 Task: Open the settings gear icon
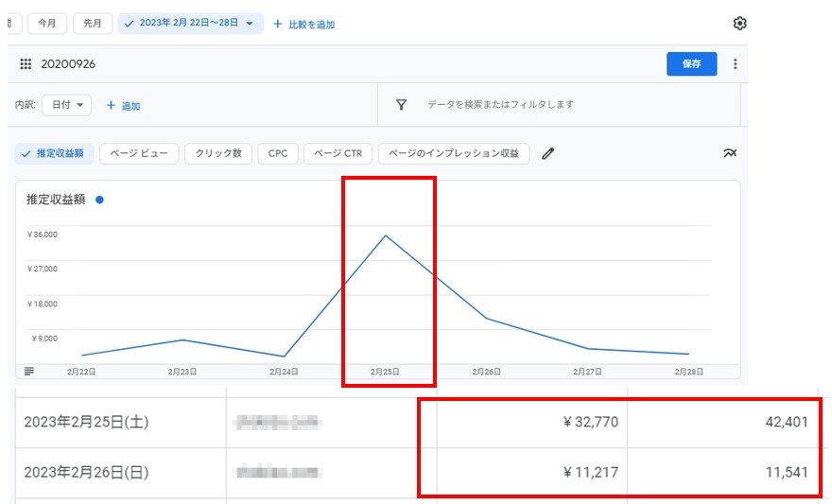pyautogui.click(x=739, y=24)
